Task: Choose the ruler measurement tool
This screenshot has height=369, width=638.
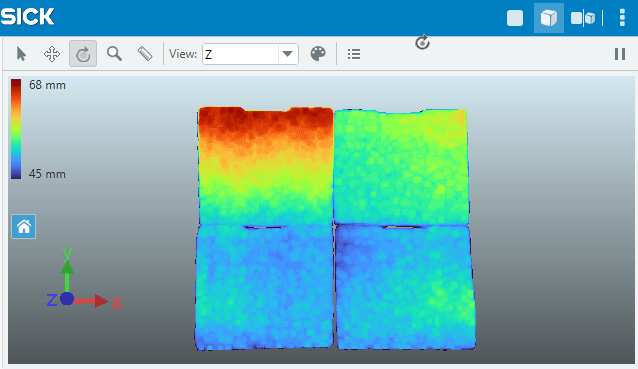Action: point(145,54)
